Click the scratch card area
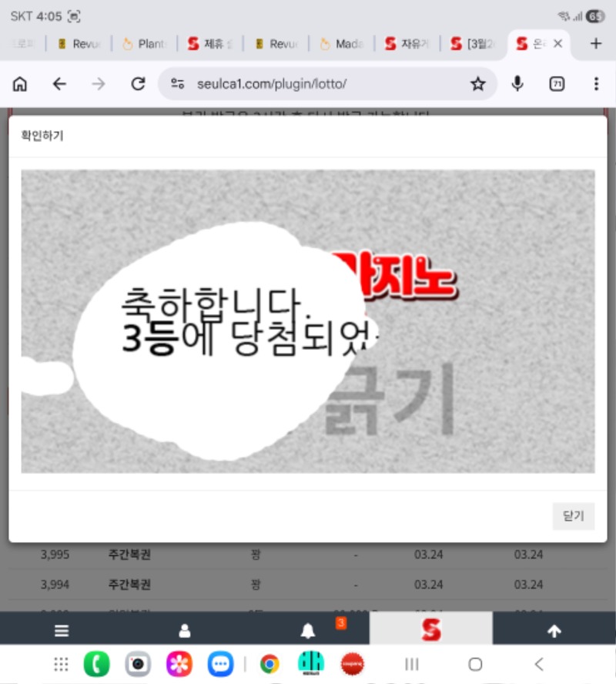This screenshot has height=684, width=616. pyautogui.click(x=308, y=321)
